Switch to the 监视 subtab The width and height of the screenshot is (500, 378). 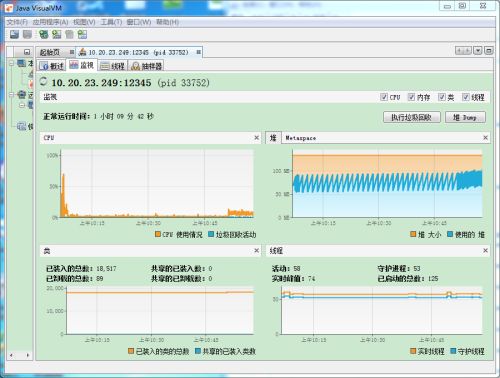point(82,65)
